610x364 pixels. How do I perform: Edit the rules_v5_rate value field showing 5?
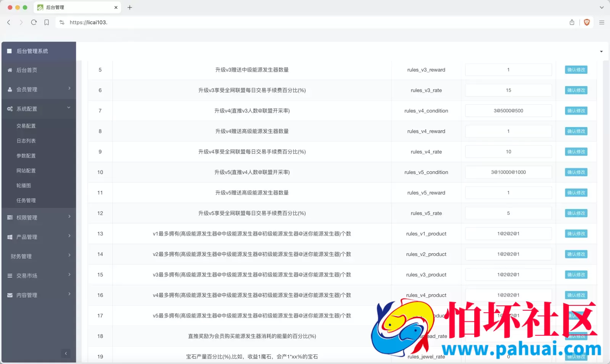508,213
